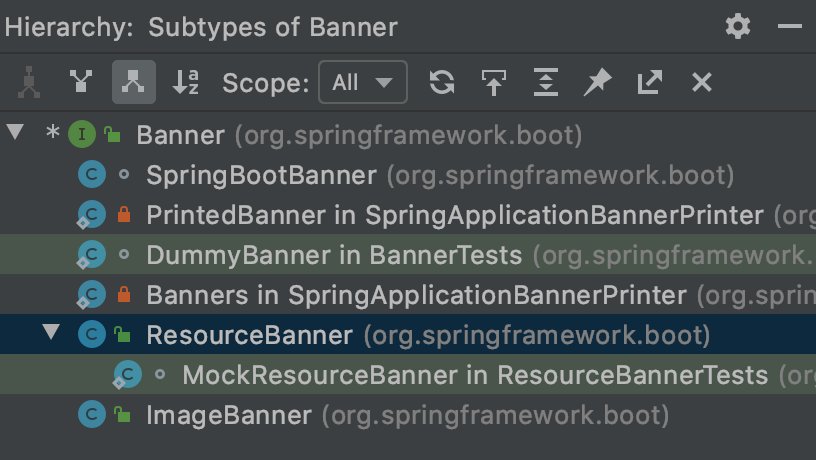
Task: Expand all nodes in hierarchy
Action: pyautogui.click(x=545, y=83)
